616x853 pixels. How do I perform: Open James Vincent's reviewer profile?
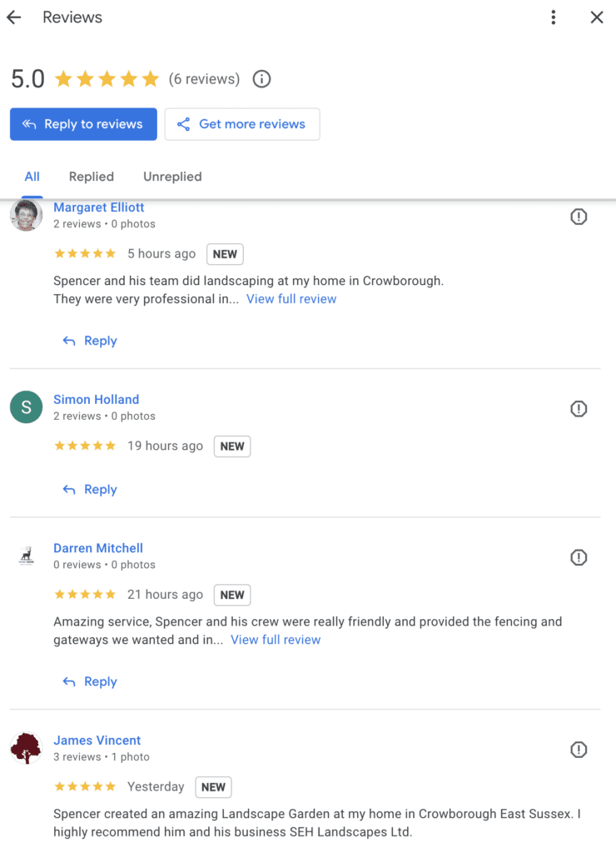point(97,740)
